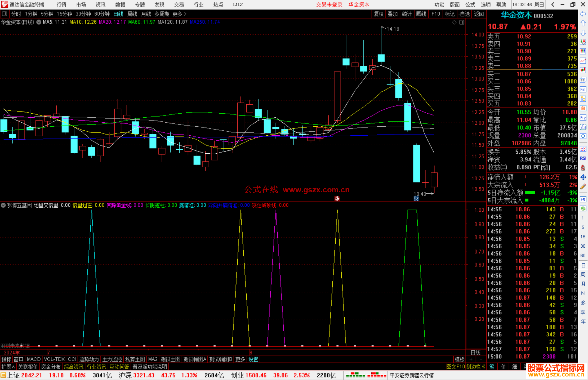Click the candlestick chart sidebar icon

[583, 70]
